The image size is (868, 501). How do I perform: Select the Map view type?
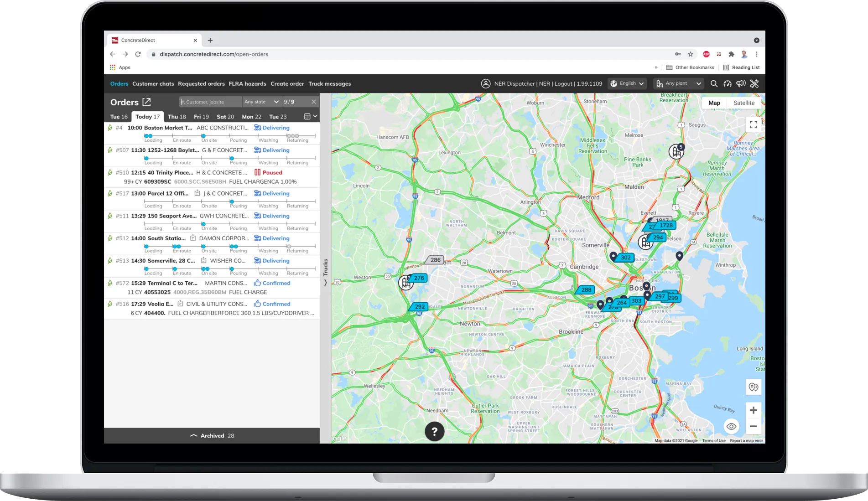[714, 103]
